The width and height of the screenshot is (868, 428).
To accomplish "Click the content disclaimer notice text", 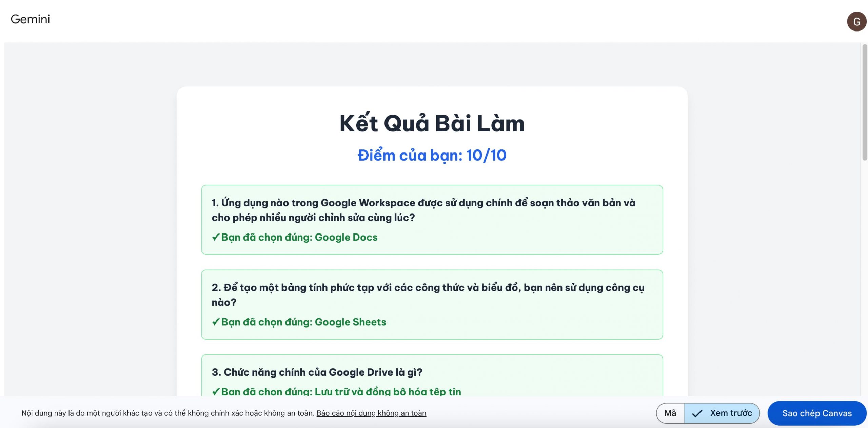I will click(x=168, y=413).
